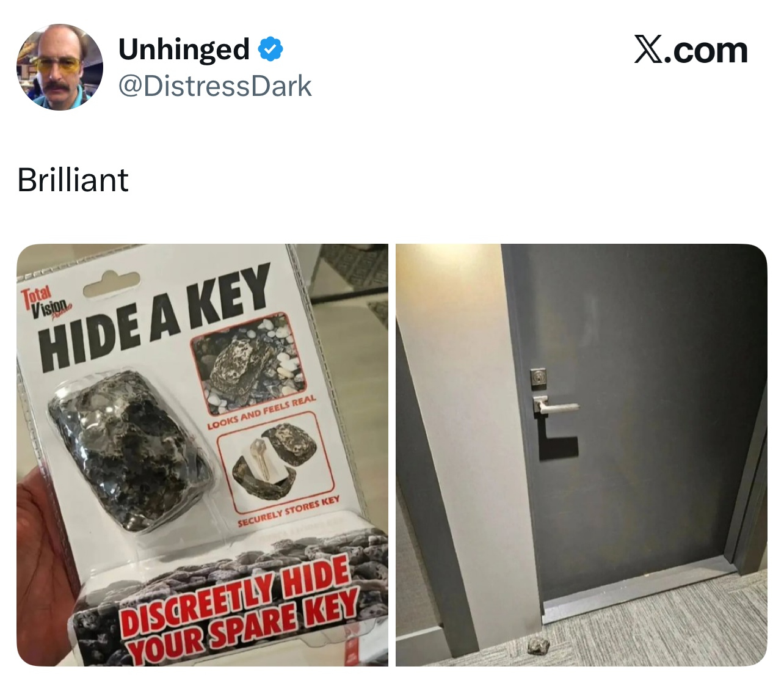Click the fake rock on the carpet
Image resolution: width=784 pixels, height=683 pixels.
point(537,646)
